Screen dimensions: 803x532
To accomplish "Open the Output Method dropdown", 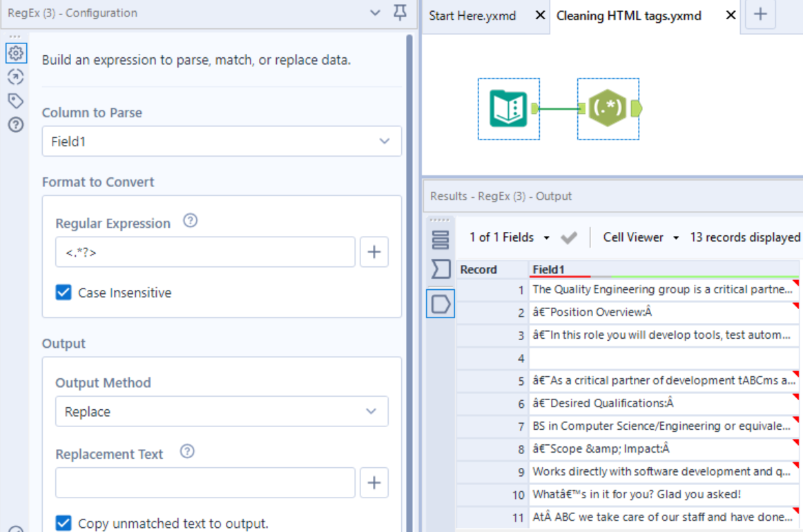I will [x=221, y=411].
